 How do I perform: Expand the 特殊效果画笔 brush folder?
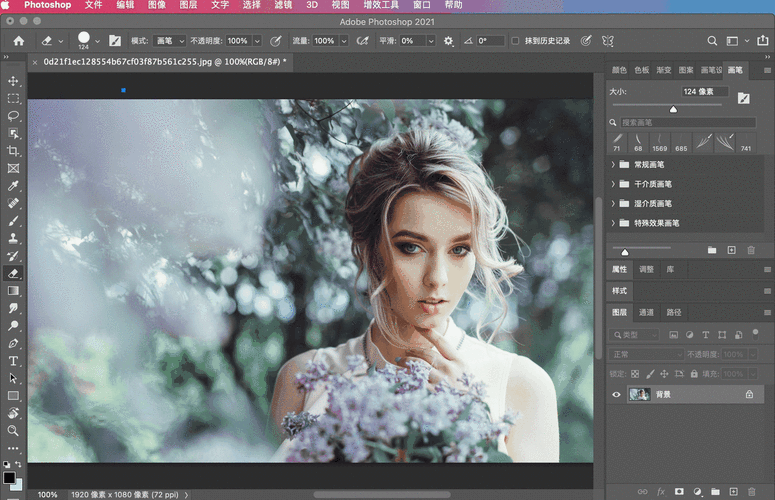pyautogui.click(x=613, y=223)
